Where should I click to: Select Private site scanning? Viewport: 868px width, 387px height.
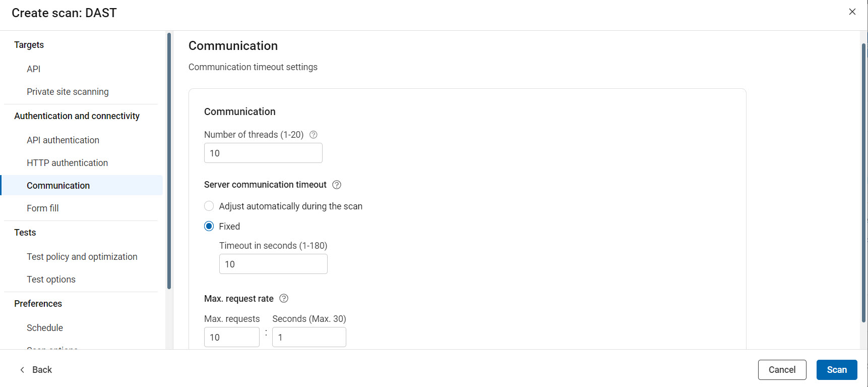(68, 91)
